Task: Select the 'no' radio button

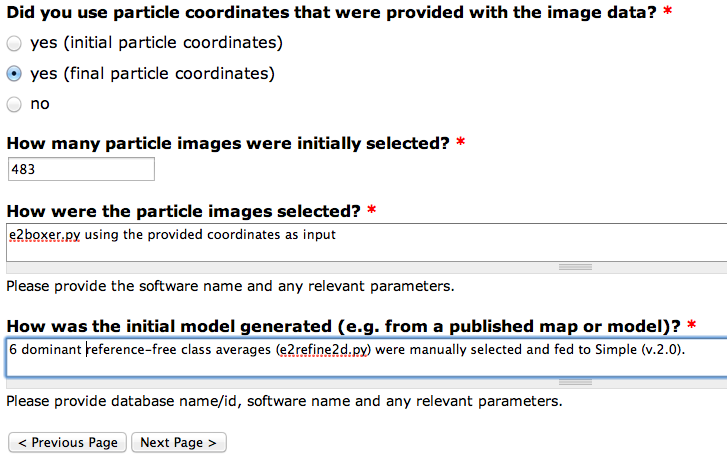Action: (x=14, y=104)
